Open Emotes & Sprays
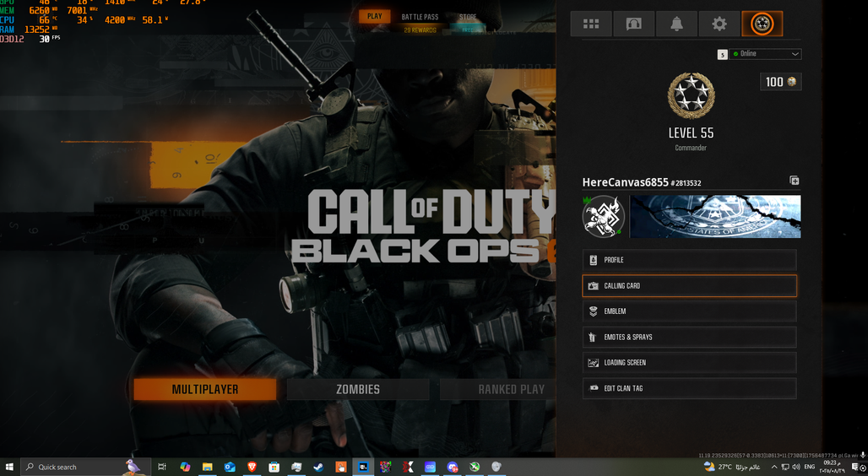This screenshot has height=476, width=868. [x=689, y=337]
